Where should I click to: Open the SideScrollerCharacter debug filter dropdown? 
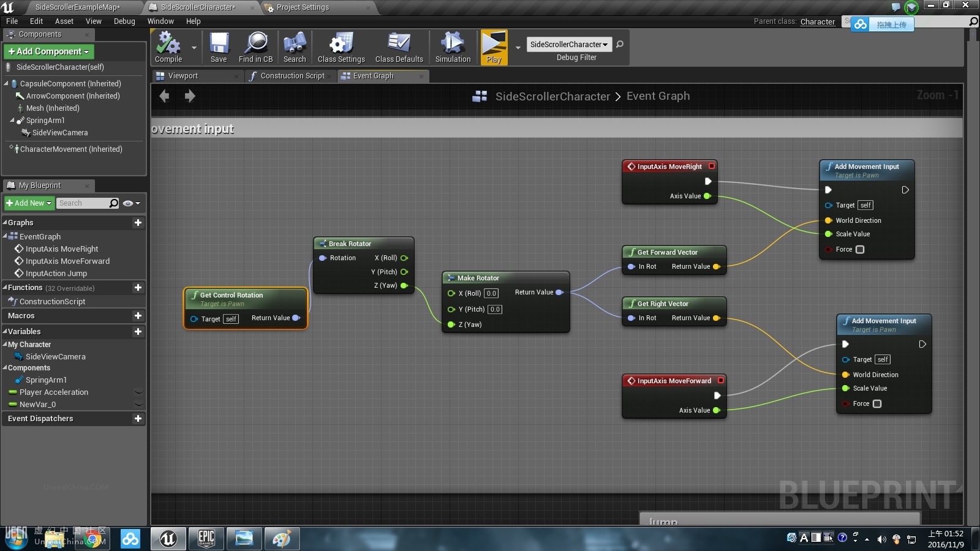click(x=569, y=45)
